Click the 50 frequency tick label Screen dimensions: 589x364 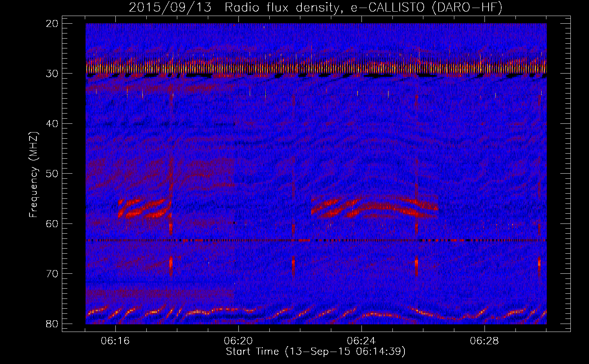[52, 174]
